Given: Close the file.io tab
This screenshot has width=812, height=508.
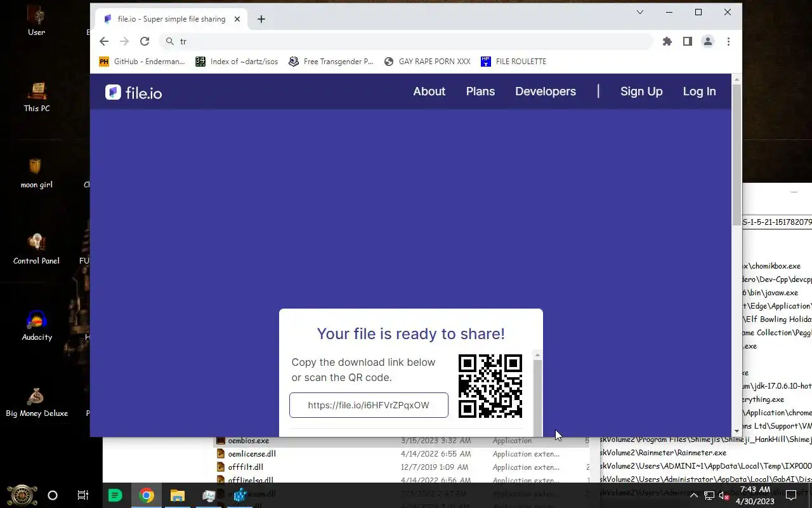Looking at the screenshot, I should (x=237, y=19).
